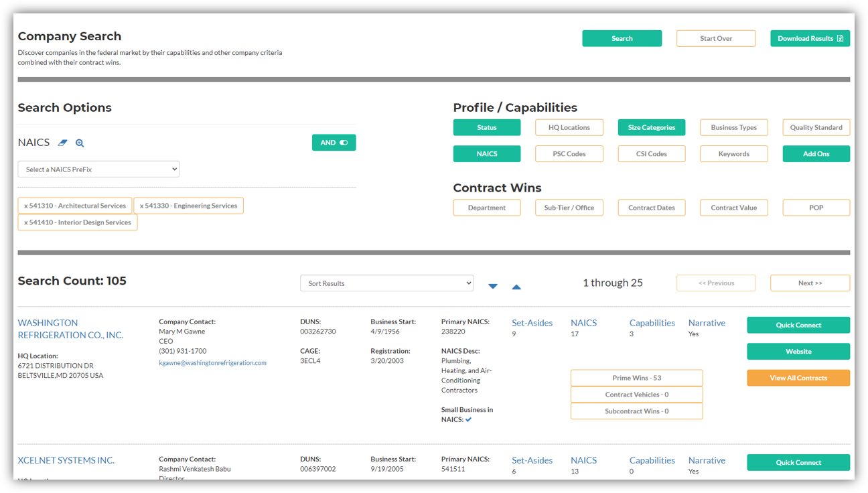Click the 1 through 25 range text
Viewport: 868px width, 493px height.
click(x=613, y=283)
